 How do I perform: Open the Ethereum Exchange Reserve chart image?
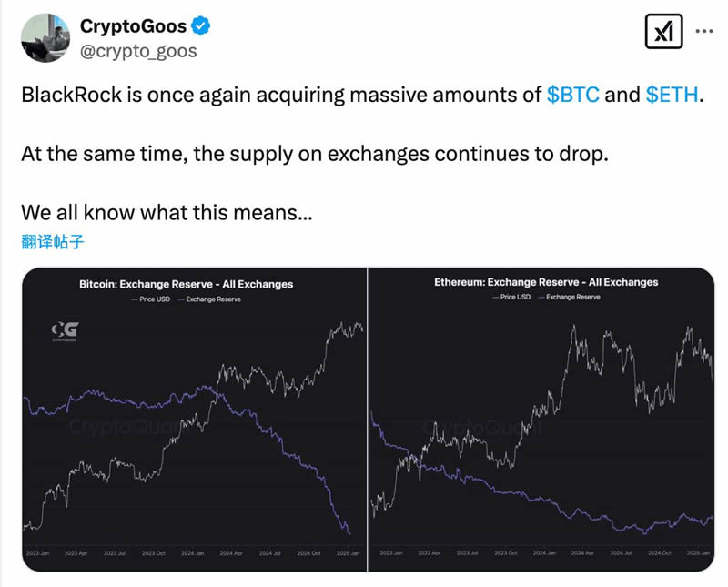[x=541, y=420]
